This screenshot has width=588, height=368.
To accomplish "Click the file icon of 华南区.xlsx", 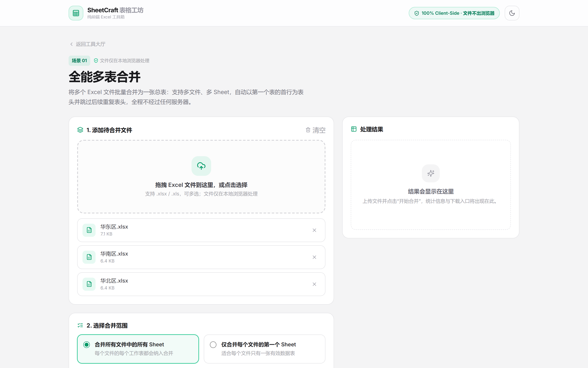I will 89,257.
